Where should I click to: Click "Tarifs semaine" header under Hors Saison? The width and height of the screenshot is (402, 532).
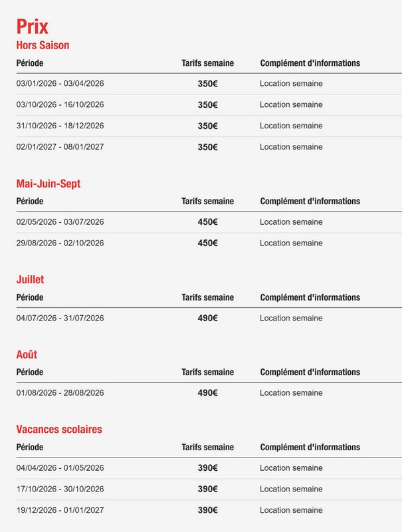tap(207, 63)
